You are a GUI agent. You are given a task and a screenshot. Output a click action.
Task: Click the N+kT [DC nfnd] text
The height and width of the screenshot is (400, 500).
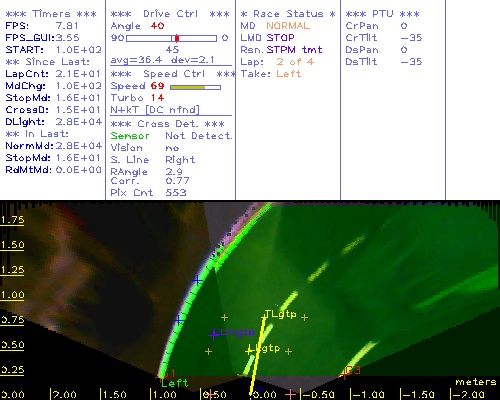[155, 110]
